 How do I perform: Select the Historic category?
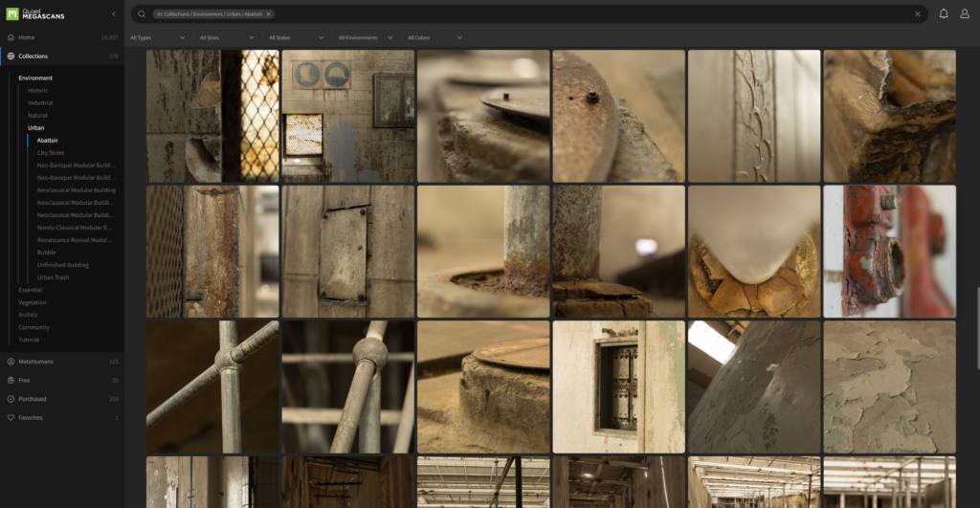pyautogui.click(x=38, y=91)
